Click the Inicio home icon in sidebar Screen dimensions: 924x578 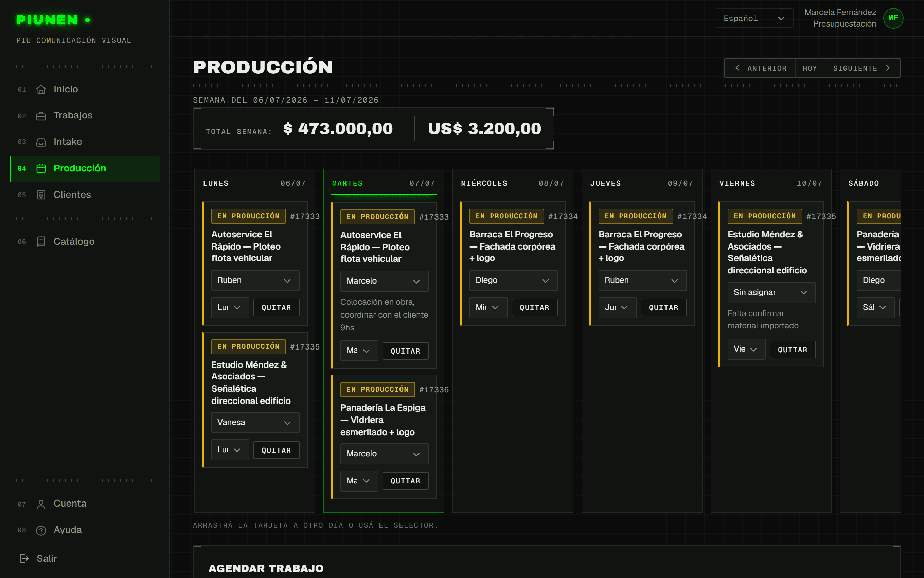click(41, 89)
